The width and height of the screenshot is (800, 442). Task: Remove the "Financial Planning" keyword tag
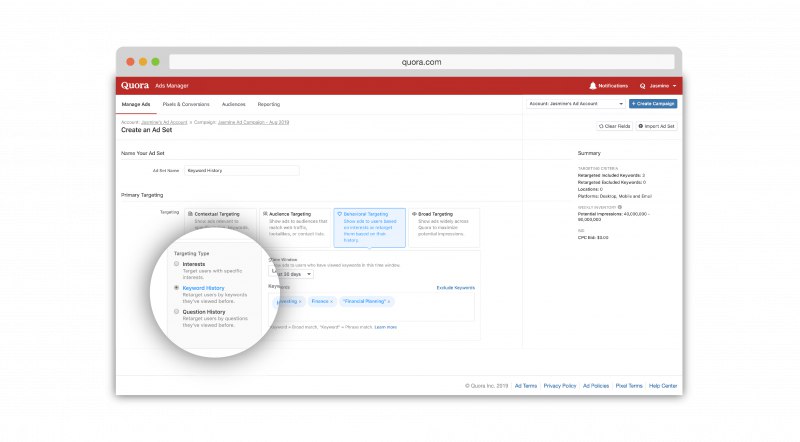(389, 302)
